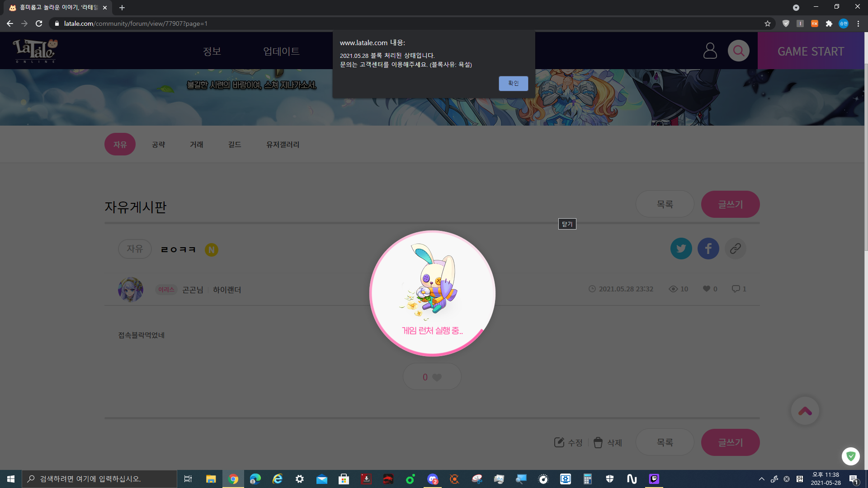Viewport: 868px width, 488px height.
Task: Open Twitch app from the taskbar
Action: (x=654, y=479)
